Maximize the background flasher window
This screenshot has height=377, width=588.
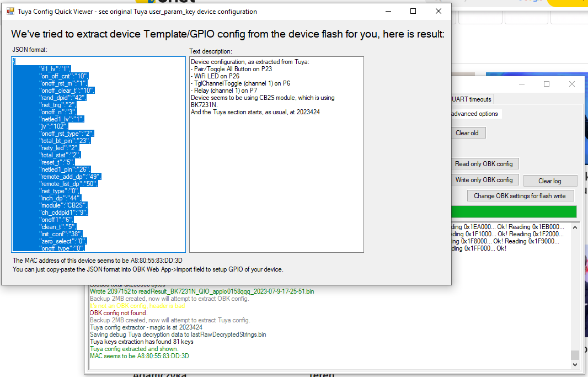(x=547, y=84)
